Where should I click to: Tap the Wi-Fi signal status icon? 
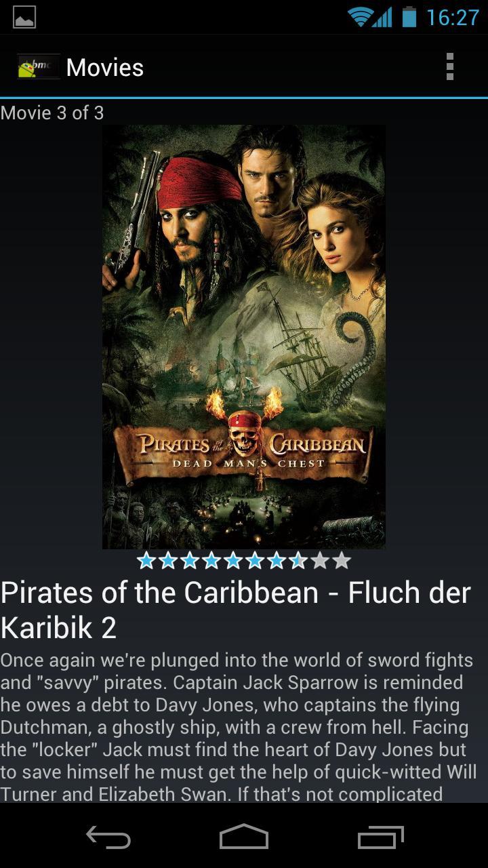361,17
